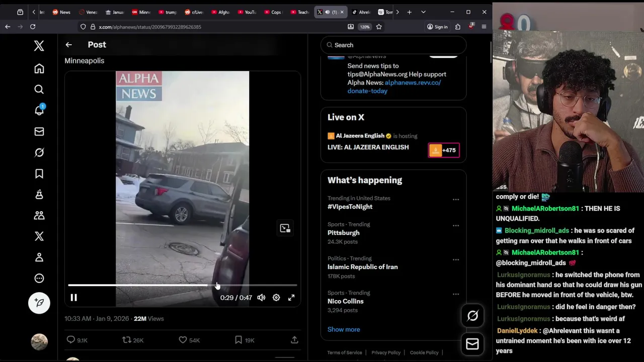This screenshot has height=362, width=644.
Task: Seek on the video progress bar
Action: pyautogui.click(x=182, y=285)
